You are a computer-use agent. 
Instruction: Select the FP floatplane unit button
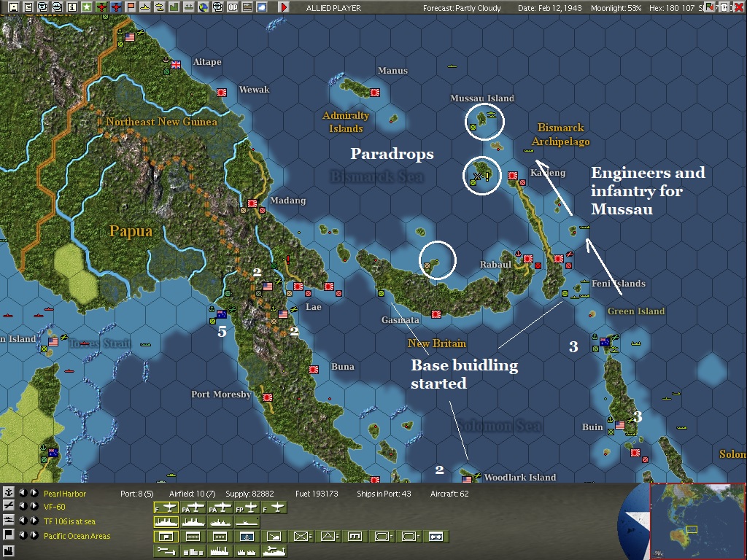pos(247,507)
